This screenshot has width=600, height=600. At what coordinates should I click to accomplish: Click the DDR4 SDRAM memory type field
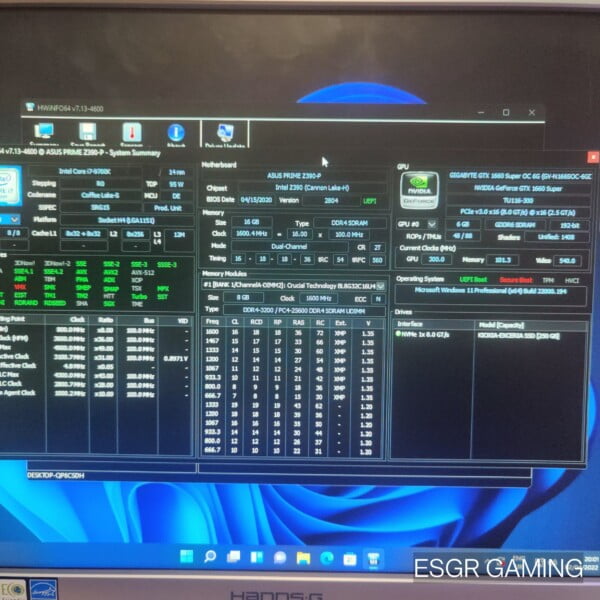click(349, 223)
